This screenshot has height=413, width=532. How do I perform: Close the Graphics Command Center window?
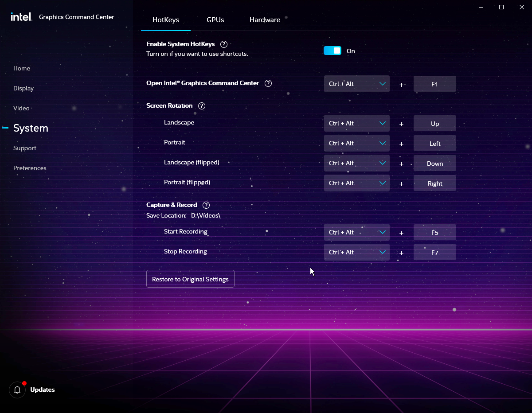click(x=522, y=7)
